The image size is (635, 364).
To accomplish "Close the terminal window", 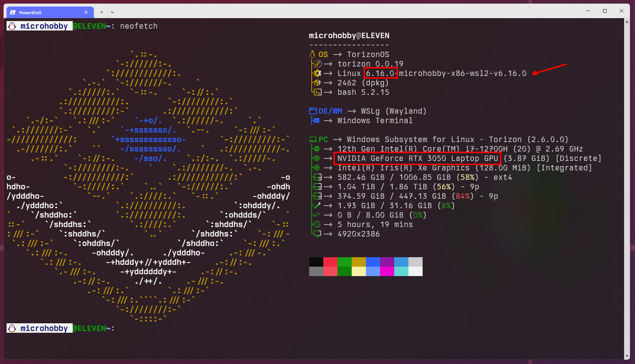I will coord(622,11).
